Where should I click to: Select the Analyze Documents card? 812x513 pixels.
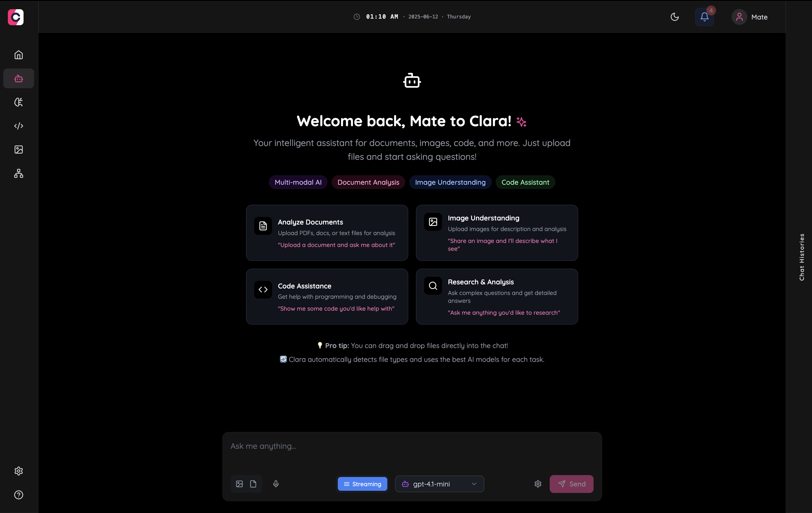327,233
